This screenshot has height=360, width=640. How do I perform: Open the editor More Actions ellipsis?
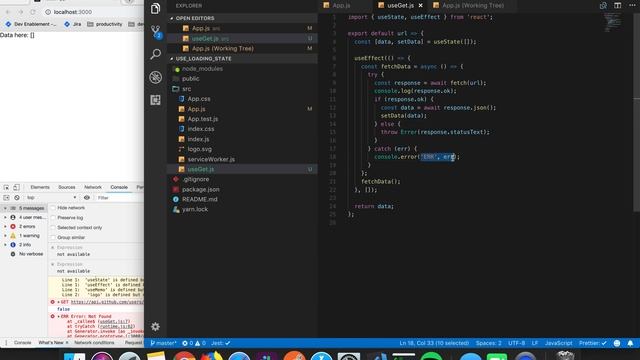(632, 5)
